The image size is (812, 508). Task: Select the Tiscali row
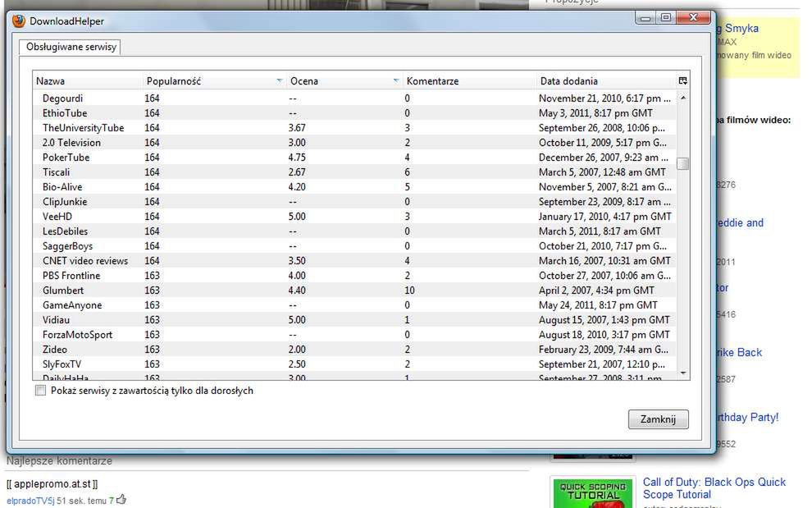(354, 172)
